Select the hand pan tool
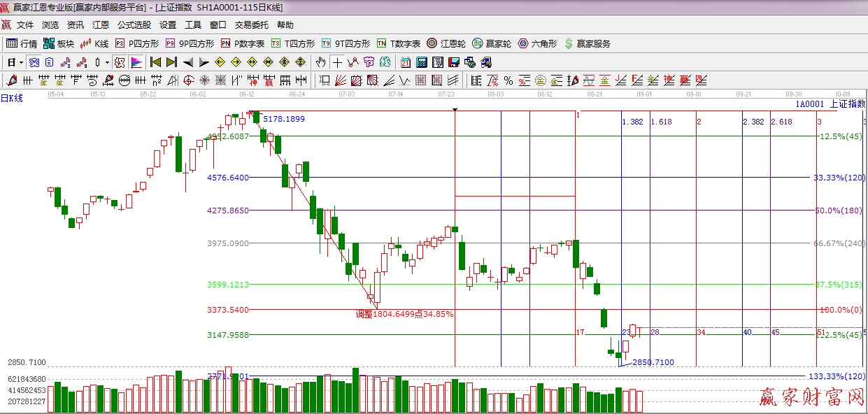 (x=321, y=62)
